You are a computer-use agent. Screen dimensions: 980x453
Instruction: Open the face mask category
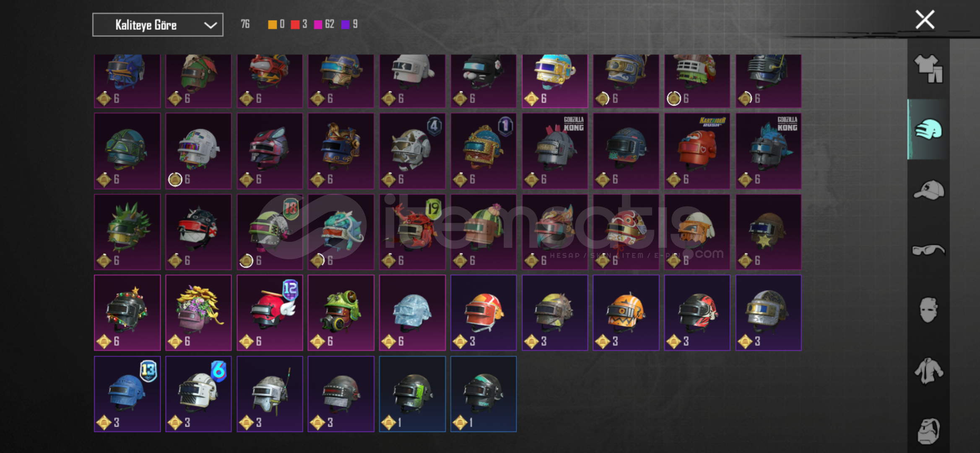pos(928,310)
